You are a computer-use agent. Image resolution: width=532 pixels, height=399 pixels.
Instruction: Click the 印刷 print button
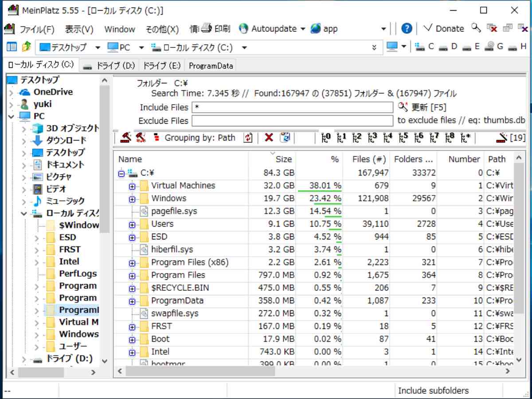coord(216,29)
